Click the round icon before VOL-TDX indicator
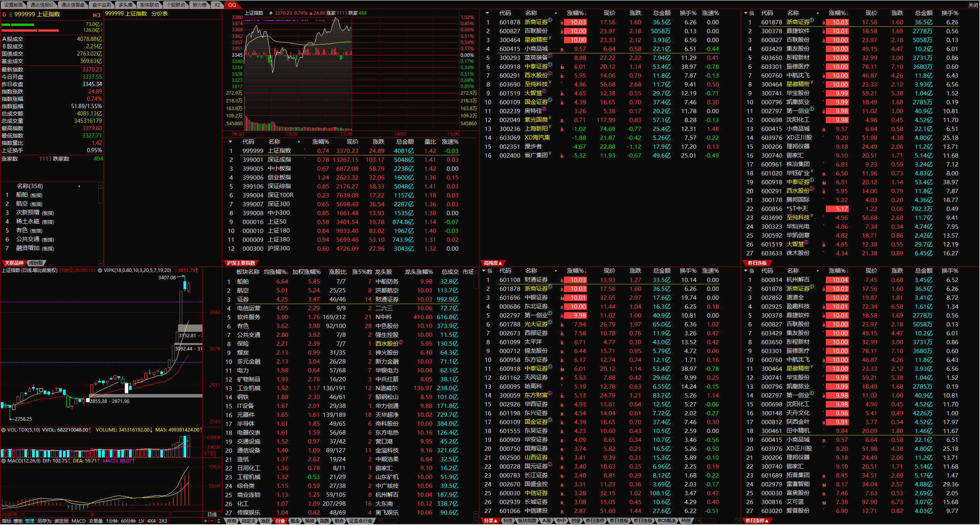 [x=3, y=430]
